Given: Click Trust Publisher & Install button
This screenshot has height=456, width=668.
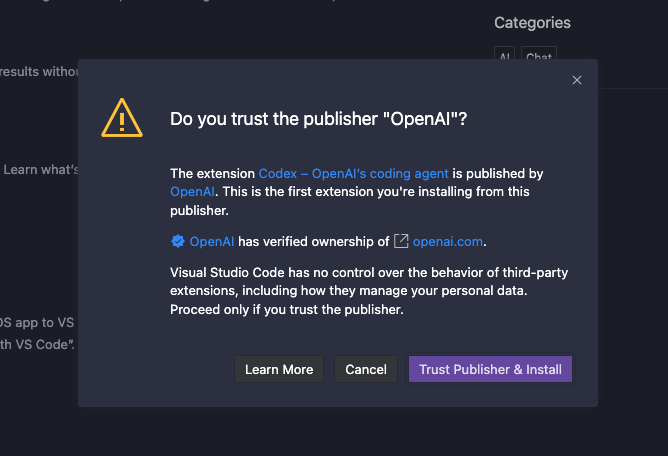Looking at the screenshot, I should (x=490, y=369).
